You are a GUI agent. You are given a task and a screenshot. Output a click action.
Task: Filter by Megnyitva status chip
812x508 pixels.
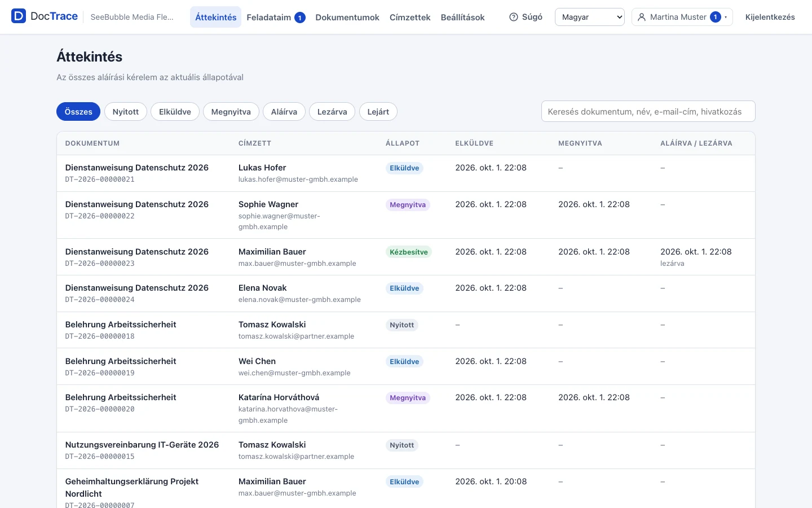(x=231, y=112)
